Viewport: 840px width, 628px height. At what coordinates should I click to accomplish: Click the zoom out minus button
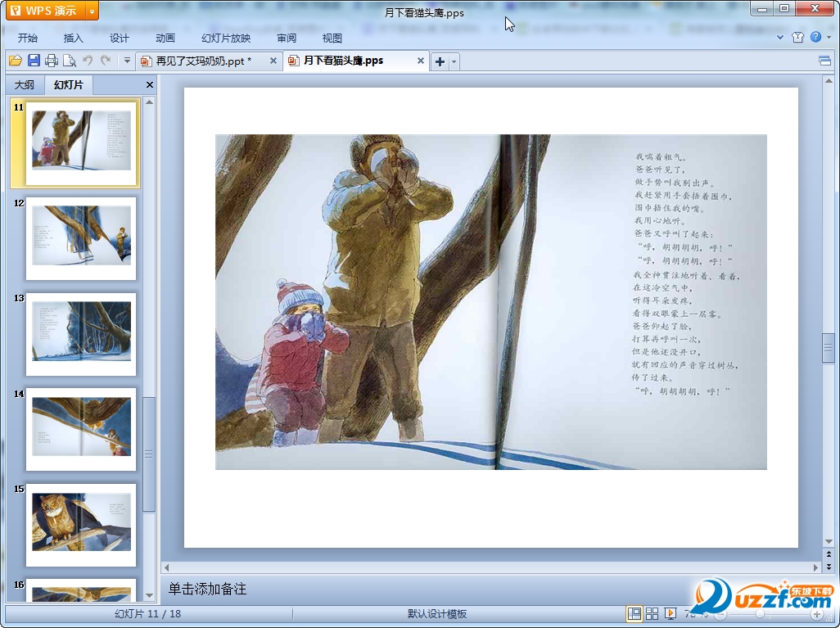[720, 614]
